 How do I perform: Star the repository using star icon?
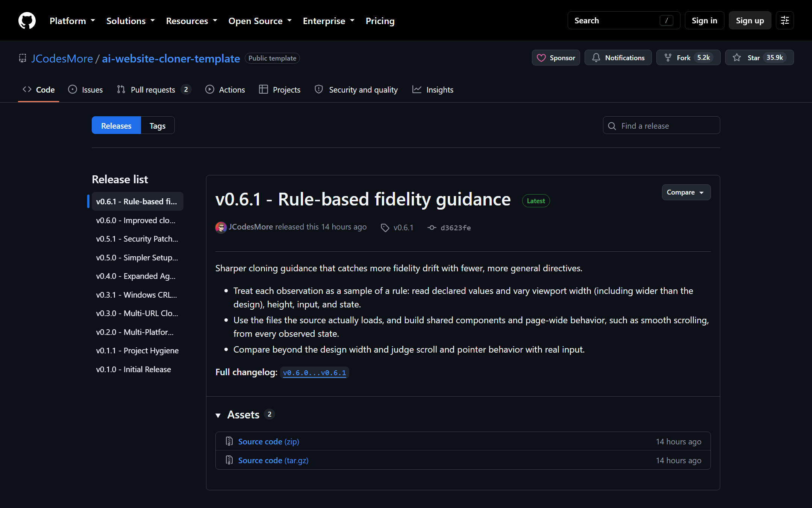[736, 58]
